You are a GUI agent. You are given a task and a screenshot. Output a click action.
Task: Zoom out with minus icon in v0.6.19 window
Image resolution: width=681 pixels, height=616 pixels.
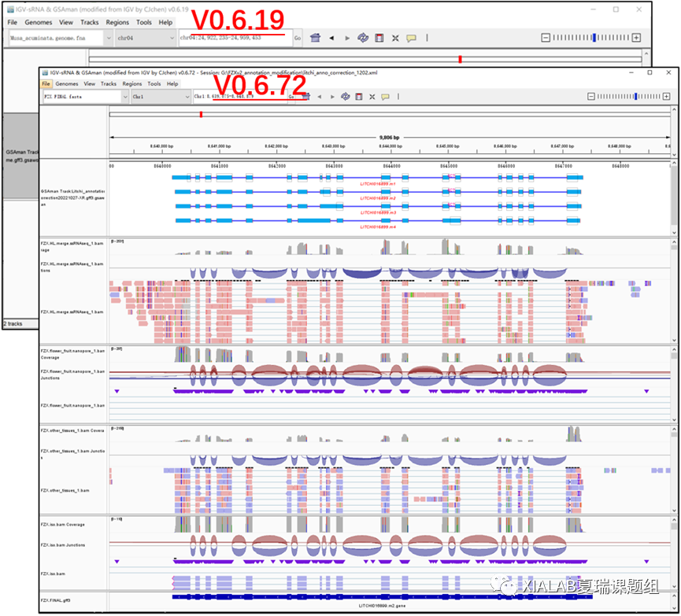tap(546, 38)
